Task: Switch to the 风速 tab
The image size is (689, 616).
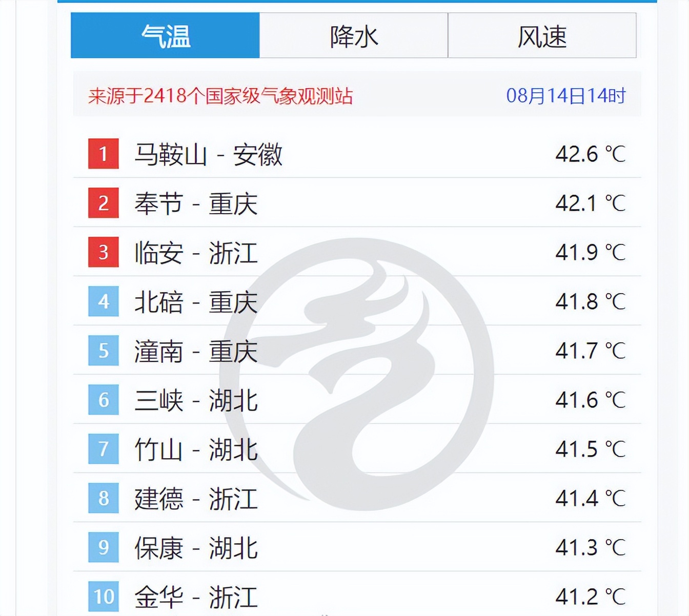Action: (x=542, y=35)
